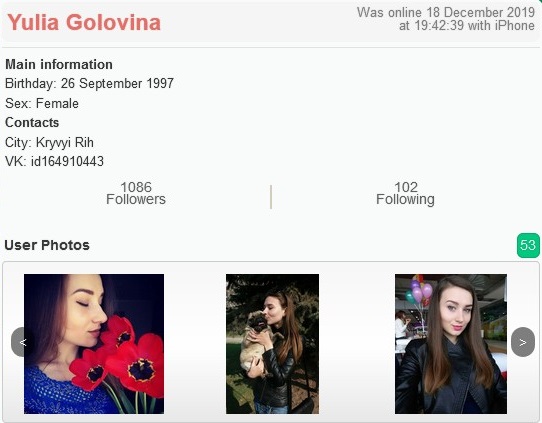Click the 1086 followers number

click(x=136, y=187)
